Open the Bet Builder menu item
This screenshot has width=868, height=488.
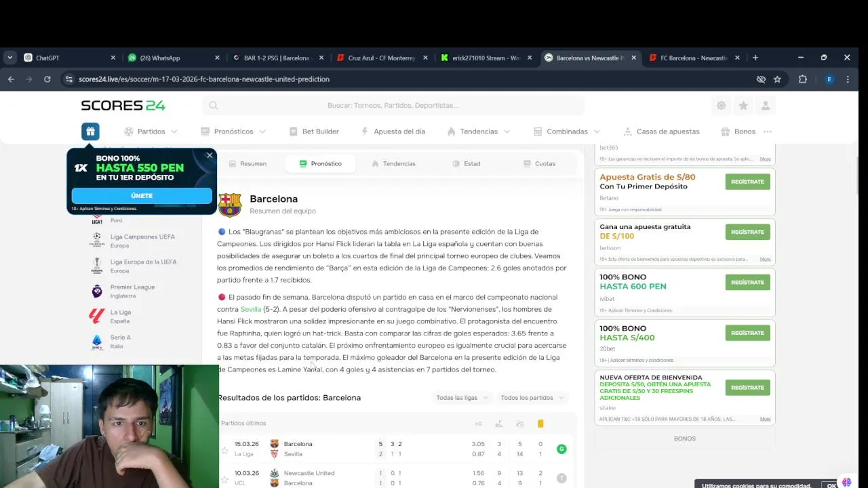pyautogui.click(x=314, y=131)
